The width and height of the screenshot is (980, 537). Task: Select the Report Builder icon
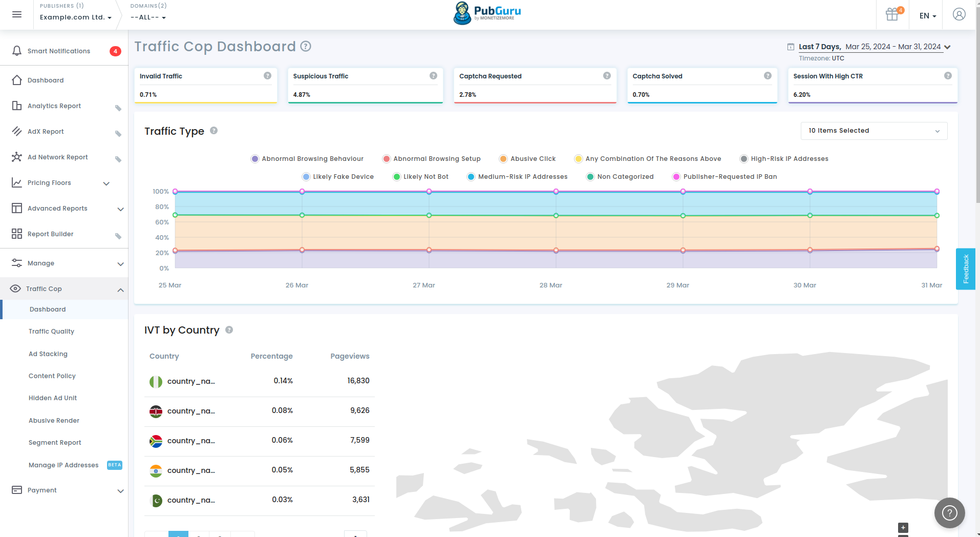point(17,234)
